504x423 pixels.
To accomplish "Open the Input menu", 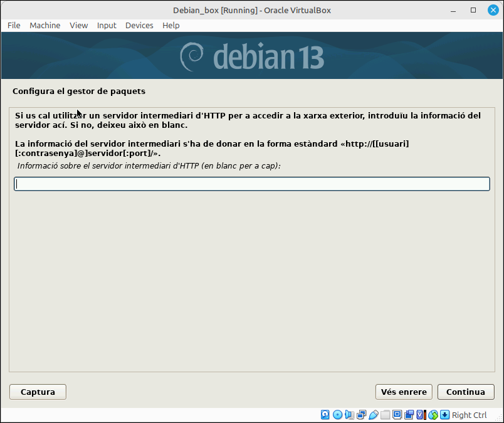I will (107, 26).
